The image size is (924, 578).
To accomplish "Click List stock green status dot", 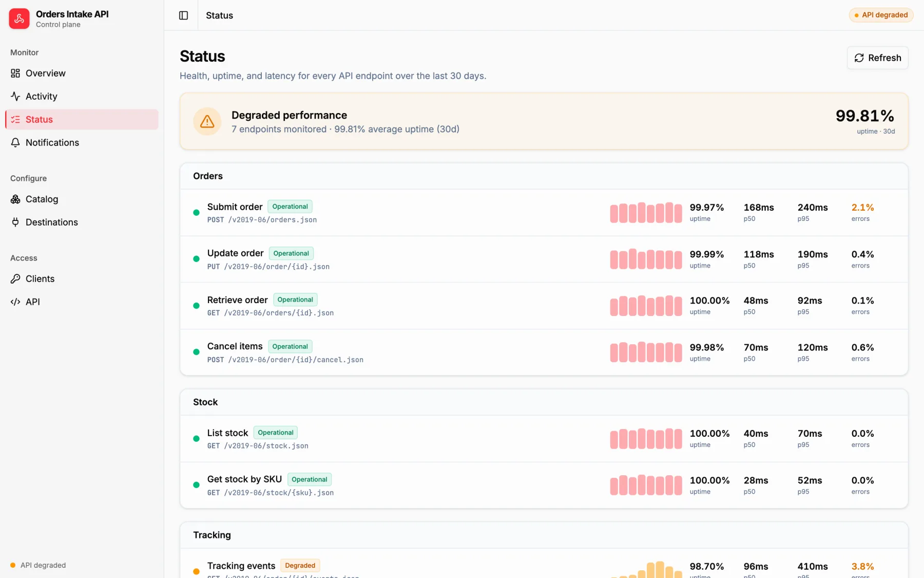I will pyautogui.click(x=196, y=438).
